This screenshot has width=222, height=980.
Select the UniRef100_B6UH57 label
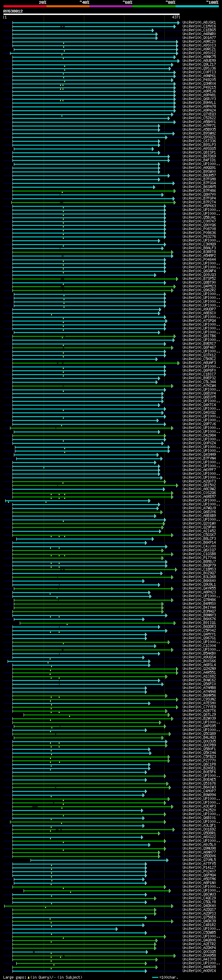point(199,175)
